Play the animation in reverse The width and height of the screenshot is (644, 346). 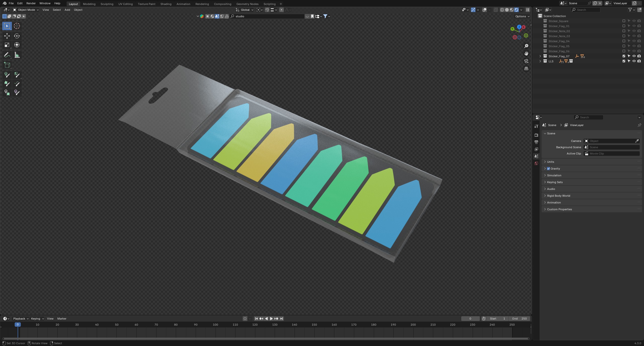266,319
